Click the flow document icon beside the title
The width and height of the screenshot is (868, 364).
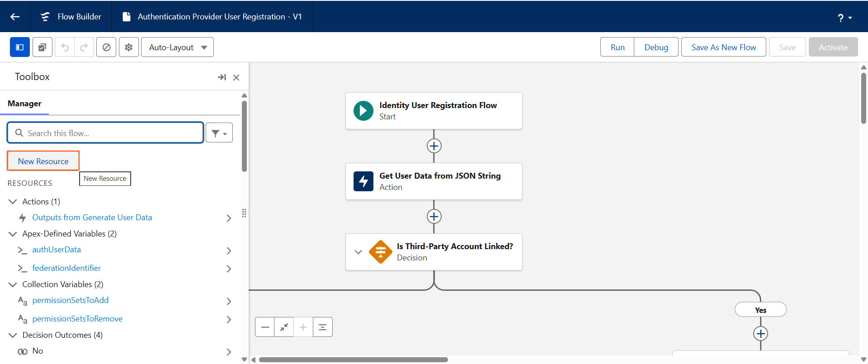[x=127, y=17]
